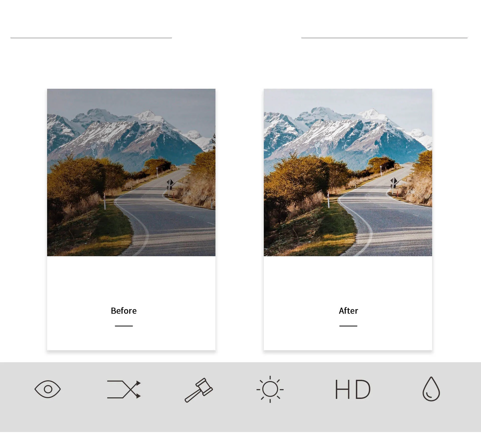Click snowy mountain peak in Before photo
Screen dimensions: 481x448
(x=148, y=114)
